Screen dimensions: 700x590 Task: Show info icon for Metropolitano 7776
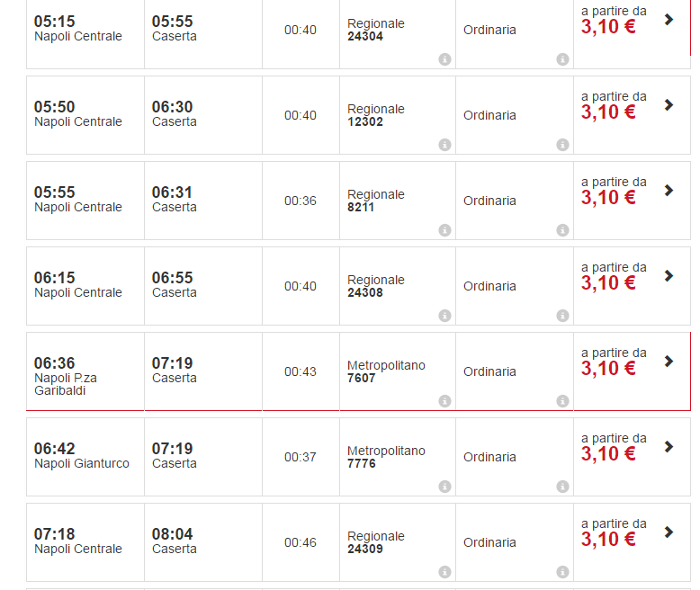point(444,487)
